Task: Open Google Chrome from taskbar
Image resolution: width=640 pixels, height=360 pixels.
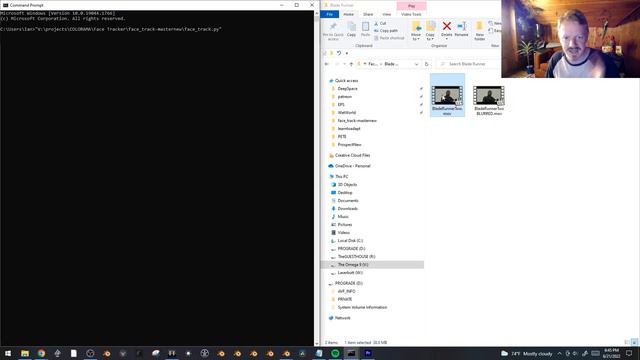Action: [41, 353]
